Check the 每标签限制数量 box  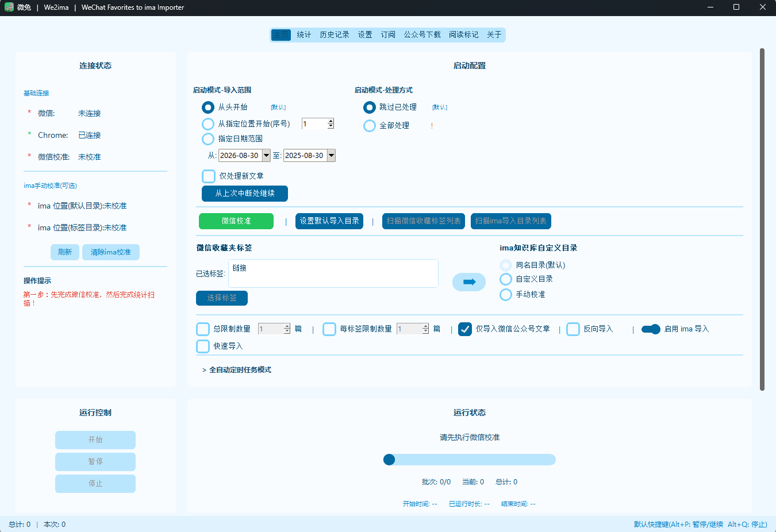(329, 329)
